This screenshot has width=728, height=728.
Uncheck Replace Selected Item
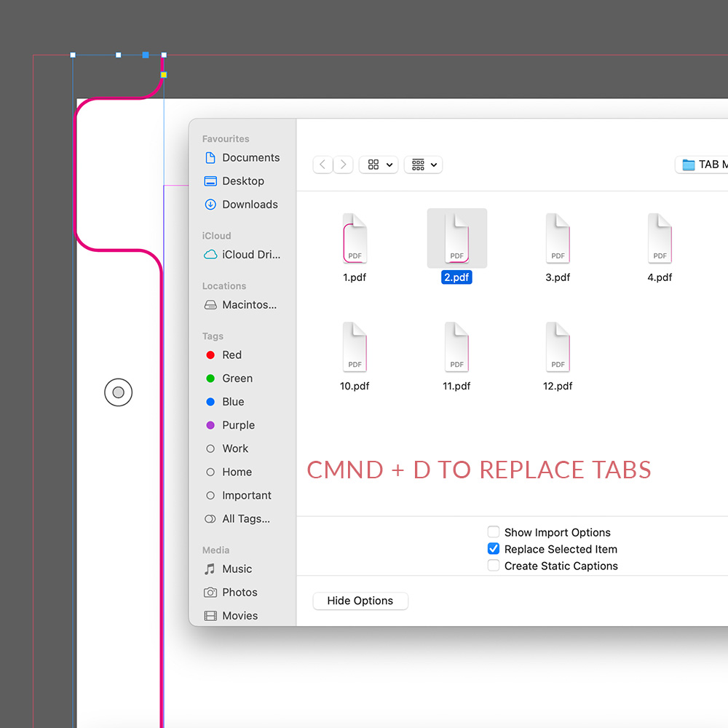[494, 549]
